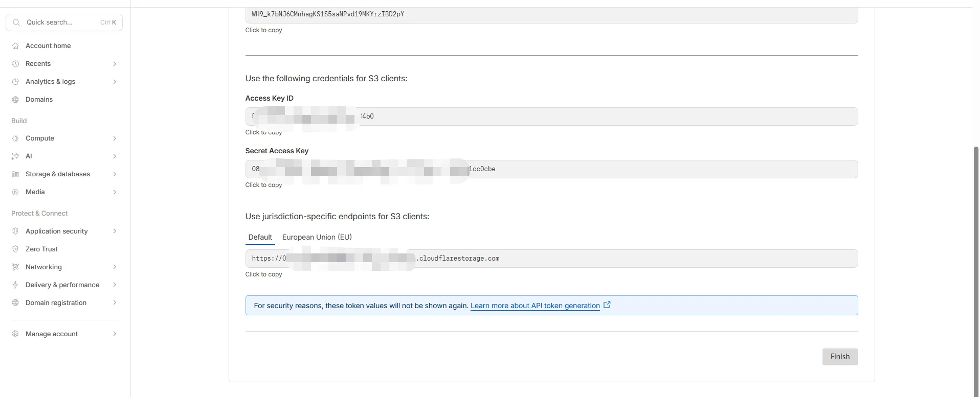Image resolution: width=980 pixels, height=397 pixels.
Task: Expand the Application security chevron
Action: (x=115, y=231)
